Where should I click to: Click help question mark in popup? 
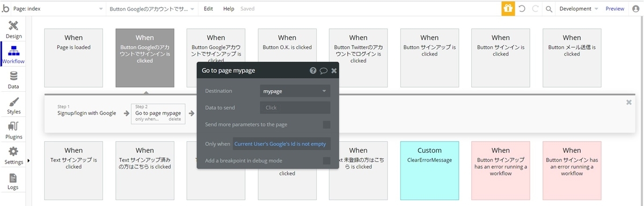pos(313,70)
